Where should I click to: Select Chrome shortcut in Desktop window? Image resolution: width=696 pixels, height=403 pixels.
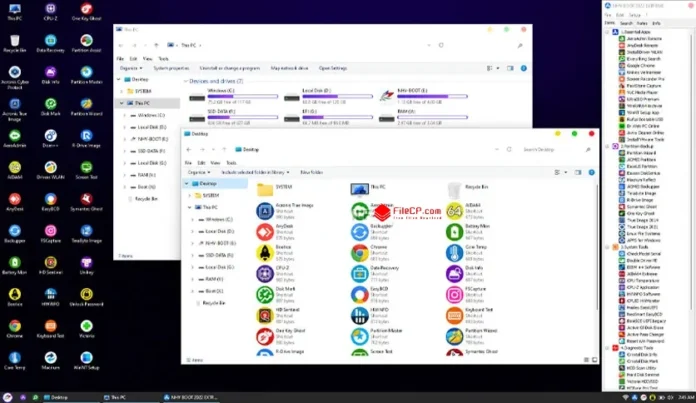[369, 253]
